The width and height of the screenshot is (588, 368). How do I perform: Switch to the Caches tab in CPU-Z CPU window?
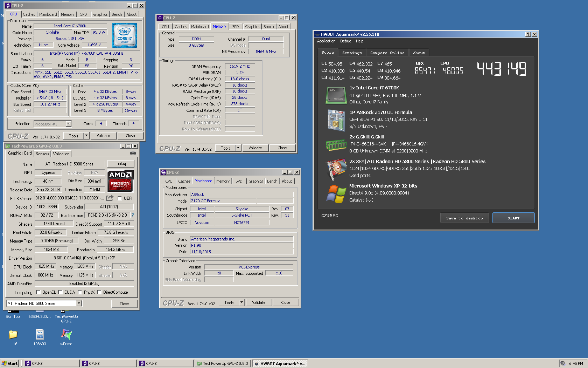(29, 14)
